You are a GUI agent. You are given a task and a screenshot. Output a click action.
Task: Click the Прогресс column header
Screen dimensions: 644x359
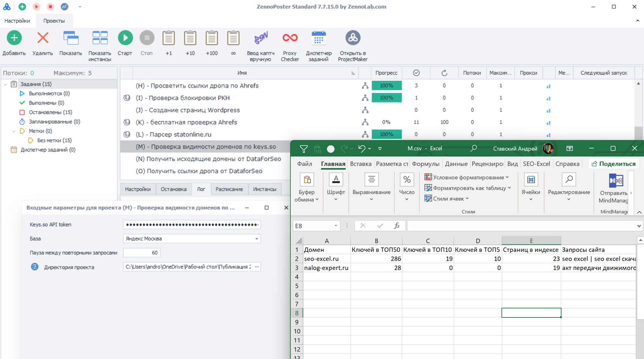tap(386, 73)
